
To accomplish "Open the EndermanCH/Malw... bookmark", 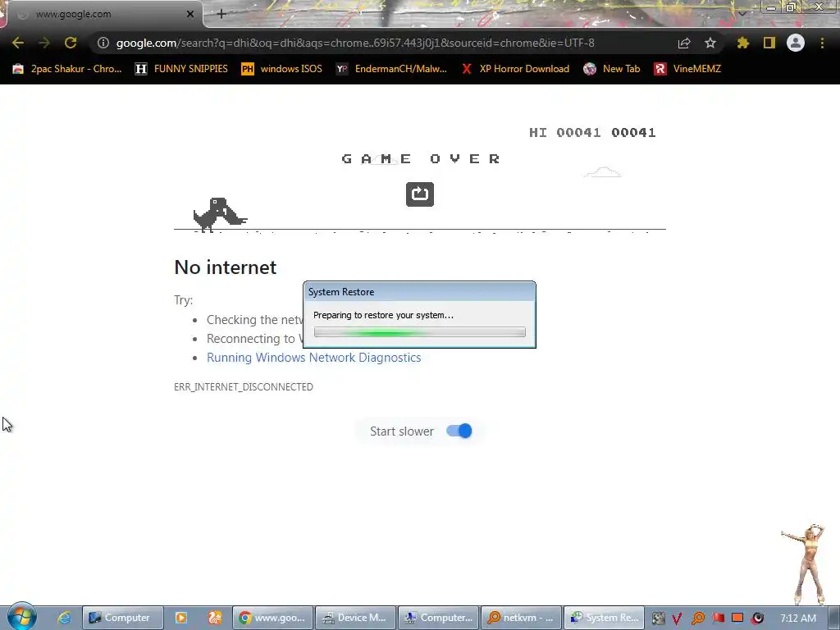I will (391, 69).
